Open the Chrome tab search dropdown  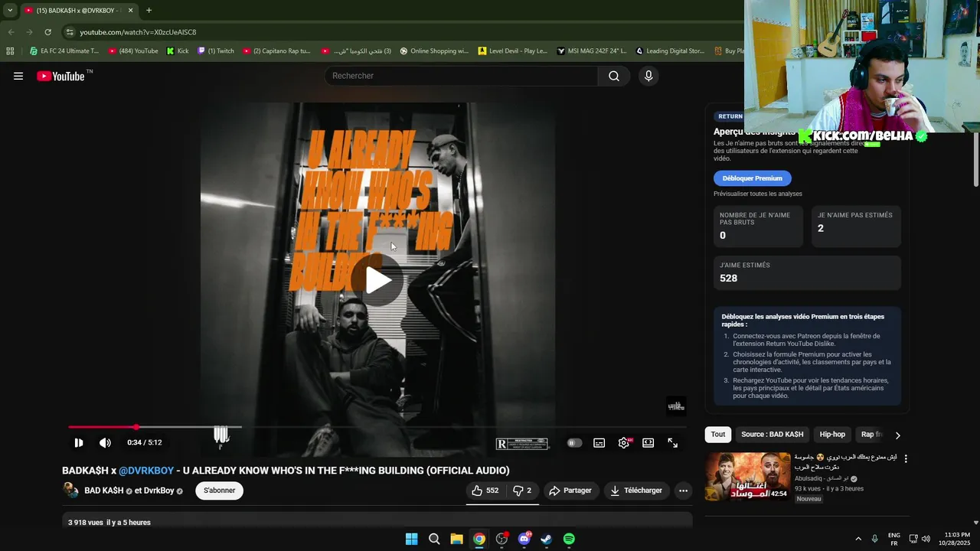click(10, 10)
